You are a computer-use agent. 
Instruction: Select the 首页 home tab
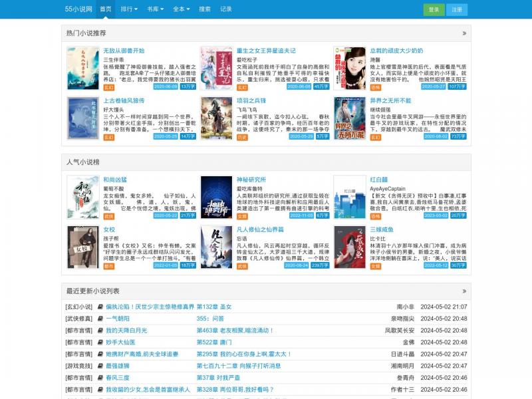[x=105, y=9]
